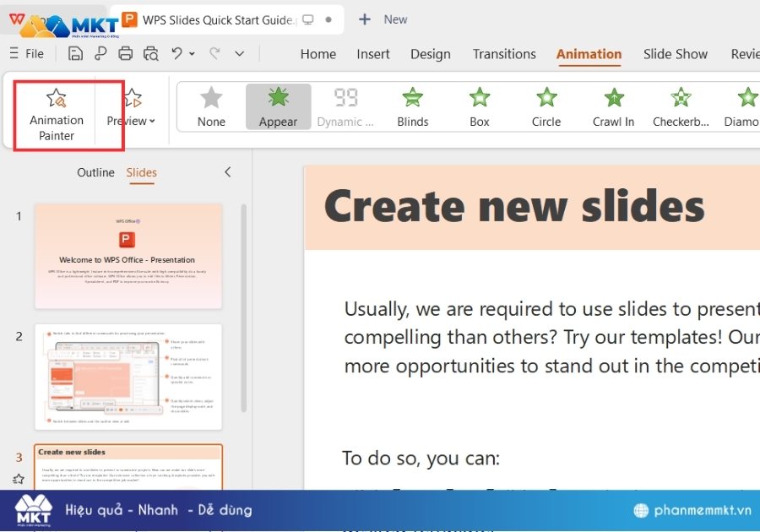Collapse the slide panel with chevron
This screenshot has height=532, width=760.
(227, 172)
